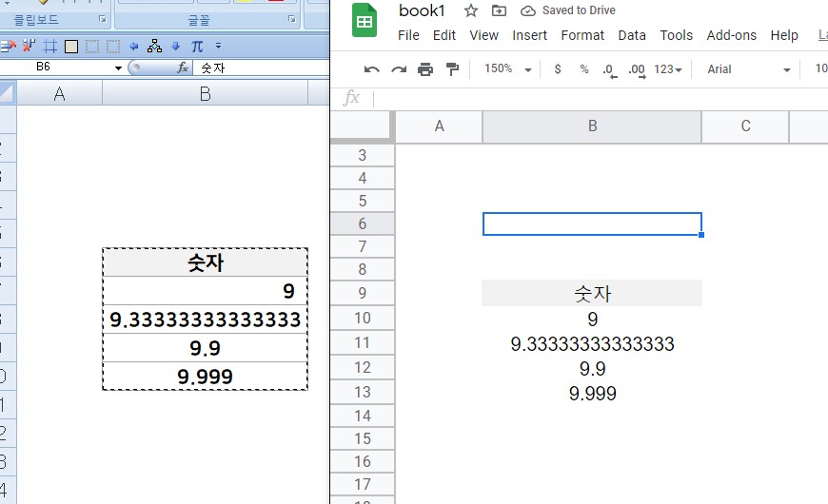Screen dimensions: 828x504
Task: Click hierarchy diagram icon in Excel toolbar
Action: coord(155,46)
